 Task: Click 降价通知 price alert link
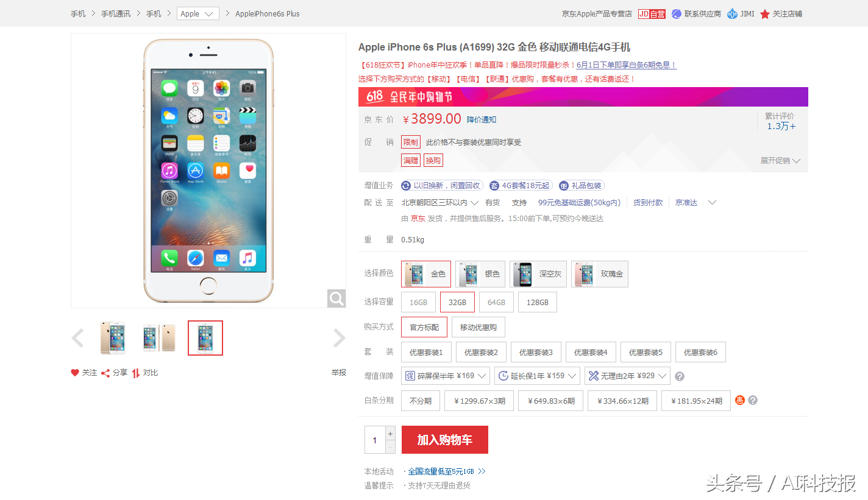pyautogui.click(x=482, y=119)
